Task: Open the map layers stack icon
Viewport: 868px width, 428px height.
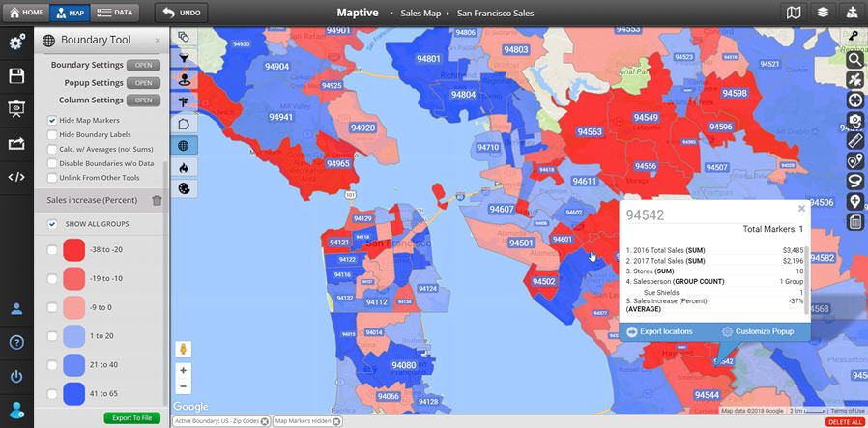Action: pyautogui.click(x=823, y=13)
